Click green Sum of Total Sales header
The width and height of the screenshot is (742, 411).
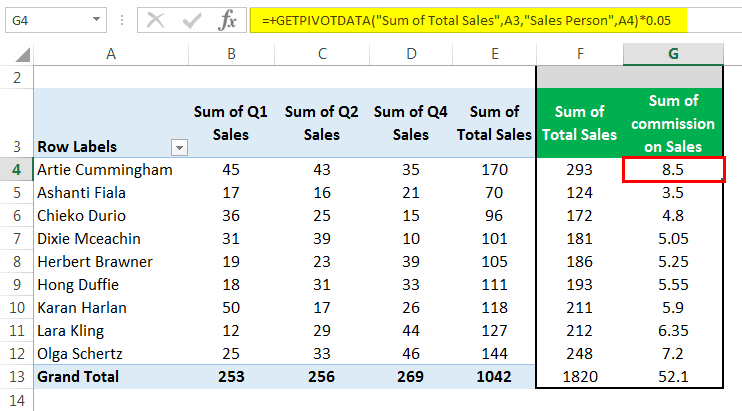pos(580,123)
